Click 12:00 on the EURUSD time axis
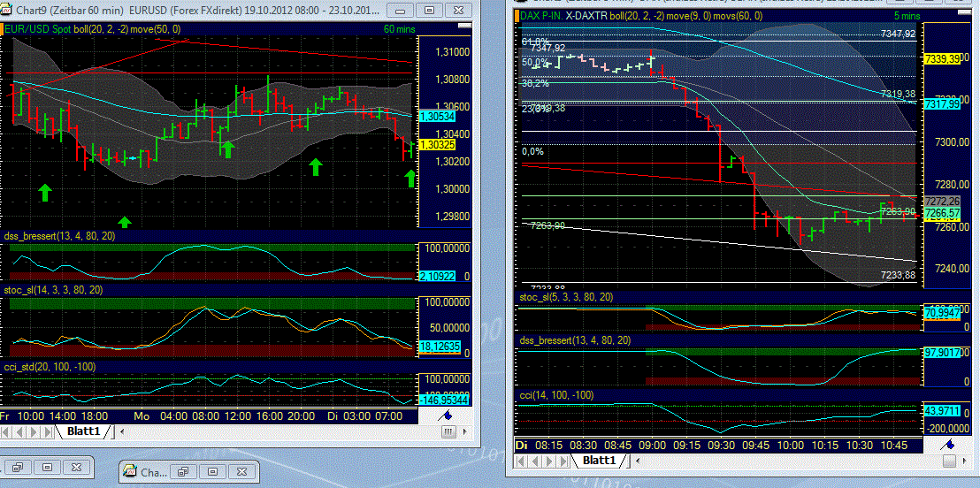The height and width of the screenshot is (488, 980). pyautogui.click(x=238, y=416)
